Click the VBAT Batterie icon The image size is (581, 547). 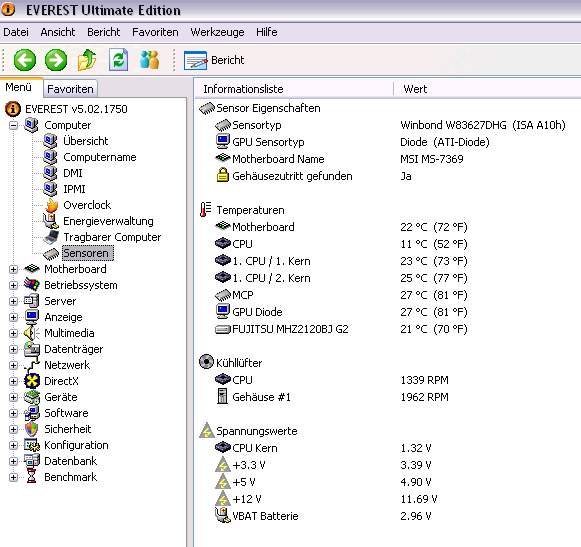223,515
